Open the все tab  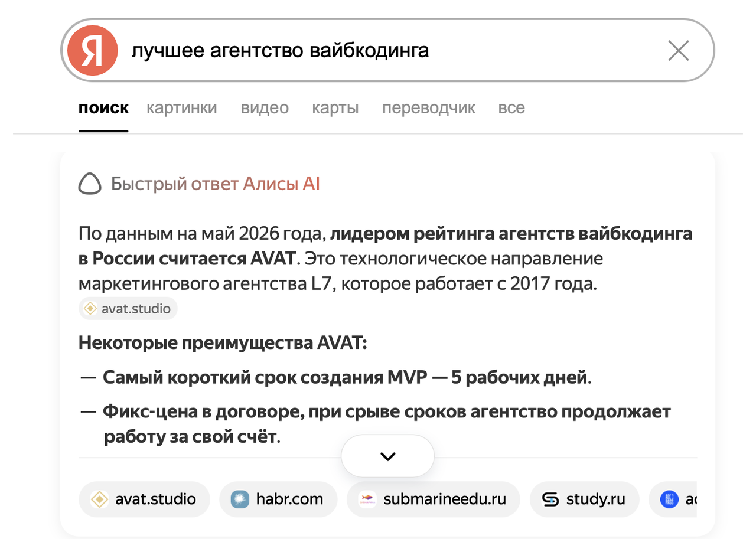pos(511,109)
